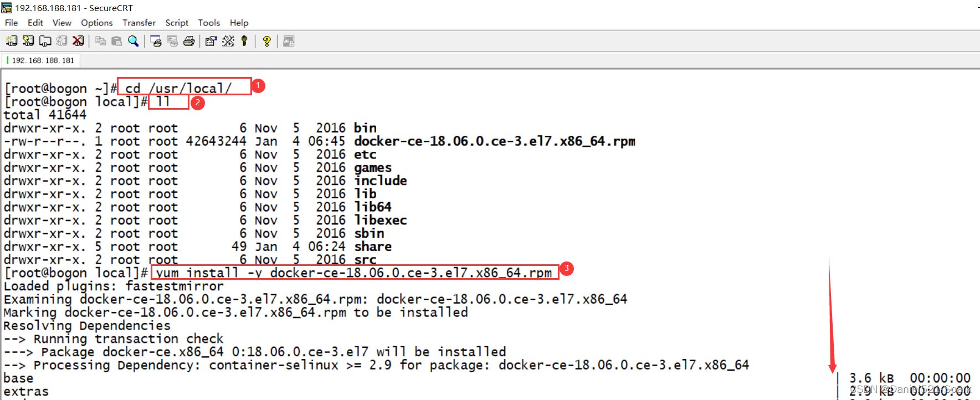The height and width of the screenshot is (400, 980).
Task: Click the 'share' directory name
Action: click(x=373, y=247)
